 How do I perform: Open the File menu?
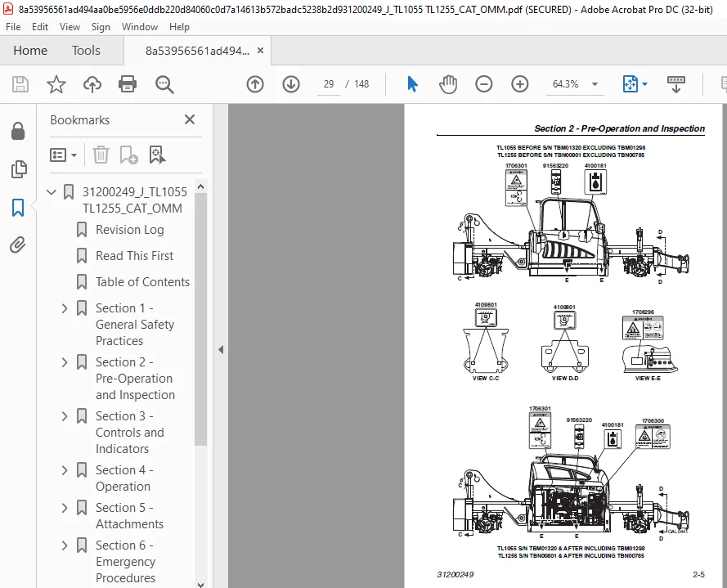tap(13, 27)
